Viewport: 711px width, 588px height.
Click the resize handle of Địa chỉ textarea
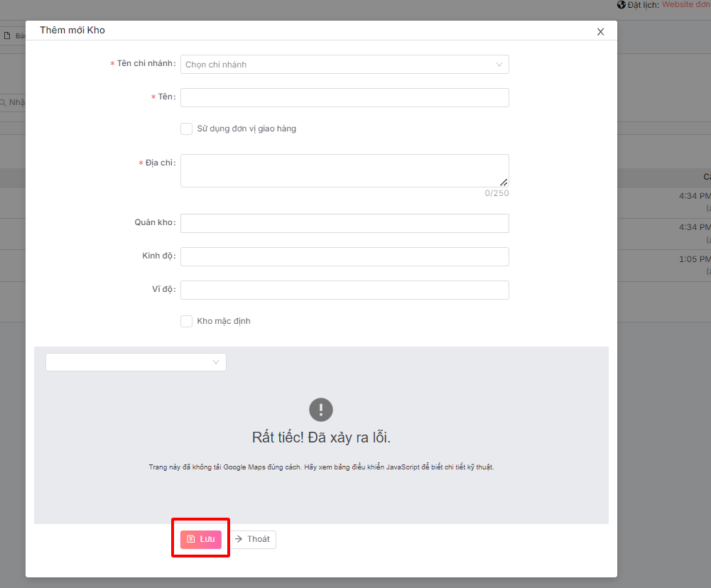click(x=504, y=182)
